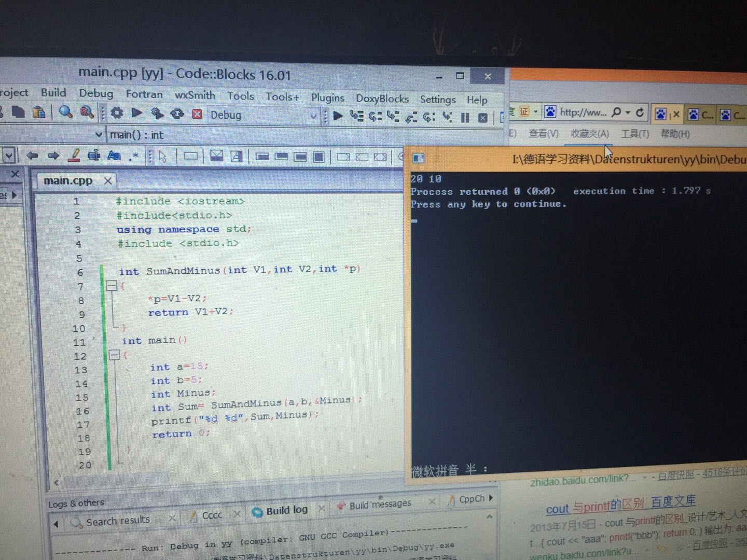The height and width of the screenshot is (560, 747).
Task: Refresh the page in the browser window
Action: tap(640, 113)
